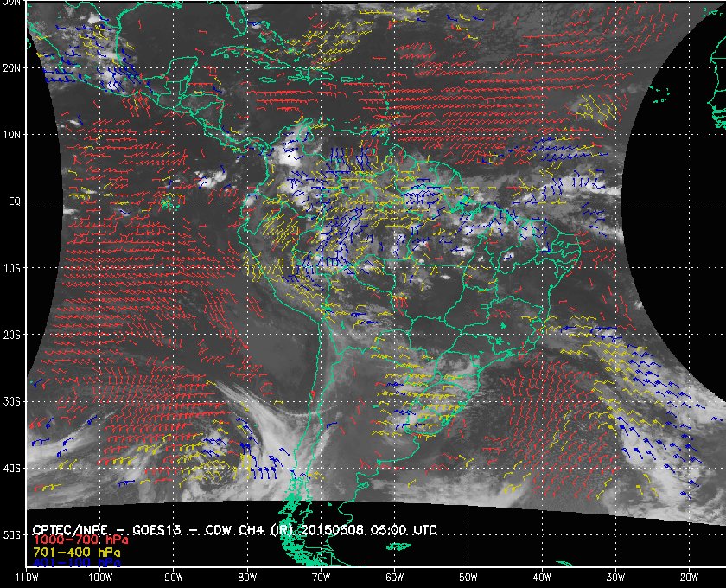726x588 pixels.
Task: Click the yellow 701-400 hPa legend entry
Action: click(76, 553)
